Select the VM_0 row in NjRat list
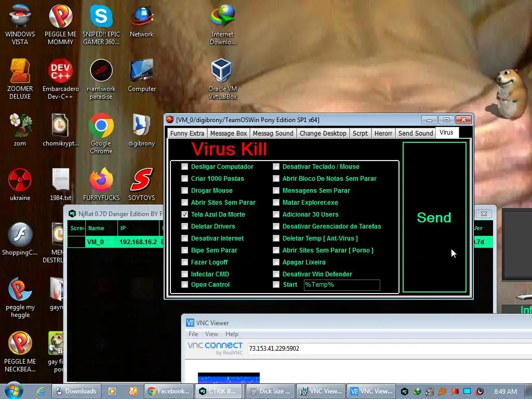 pyautogui.click(x=115, y=242)
